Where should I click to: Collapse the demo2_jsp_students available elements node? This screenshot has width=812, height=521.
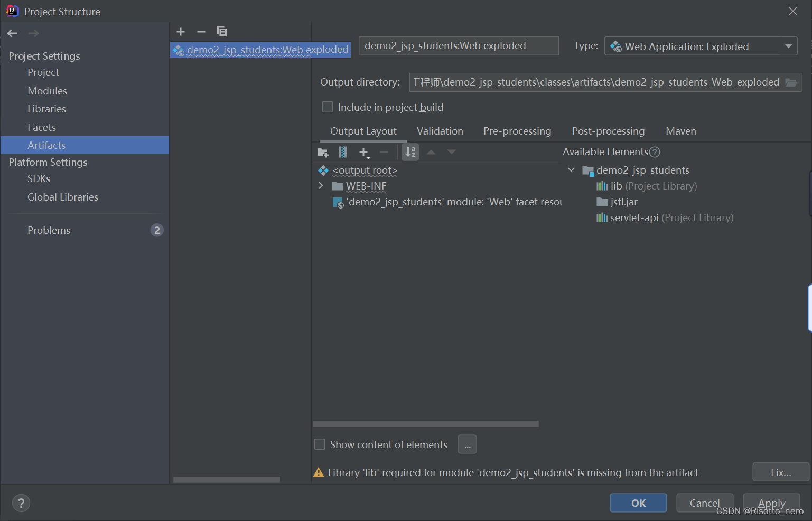pos(571,170)
